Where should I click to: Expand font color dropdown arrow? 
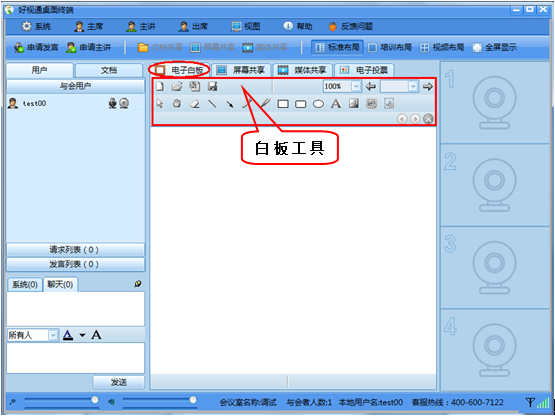coord(82,335)
